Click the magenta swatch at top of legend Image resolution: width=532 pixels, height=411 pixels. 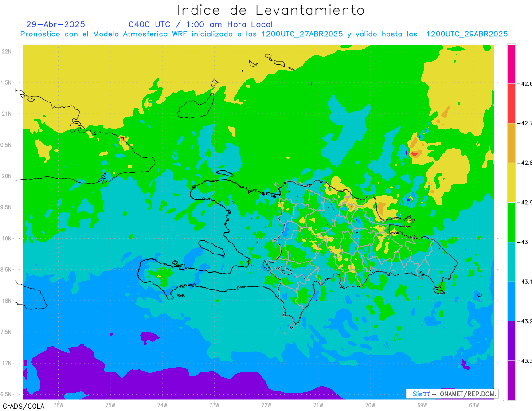point(511,63)
